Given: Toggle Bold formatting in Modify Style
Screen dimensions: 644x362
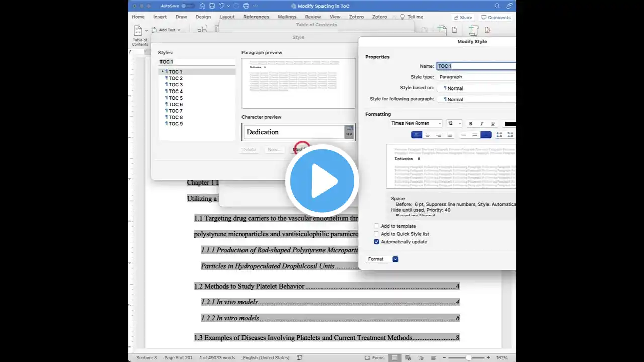Looking at the screenshot, I should coord(471,124).
